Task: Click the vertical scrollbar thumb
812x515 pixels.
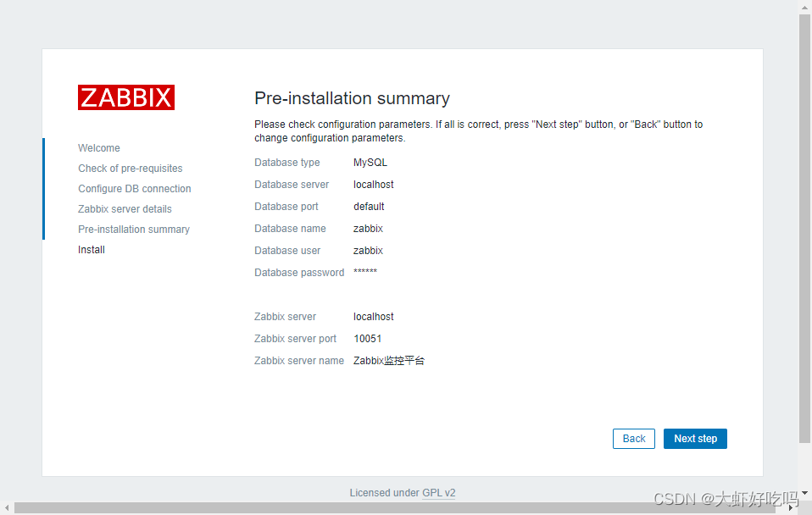Action: coord(804,228)
